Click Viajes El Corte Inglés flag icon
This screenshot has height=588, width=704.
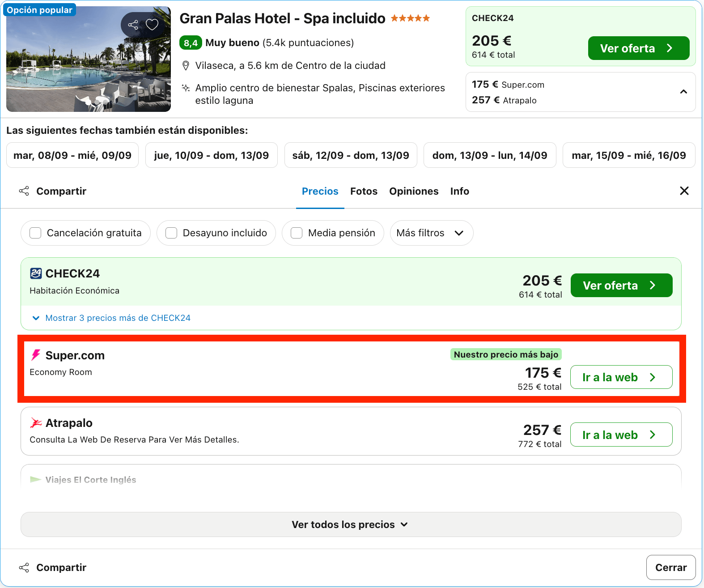[35, 480]
